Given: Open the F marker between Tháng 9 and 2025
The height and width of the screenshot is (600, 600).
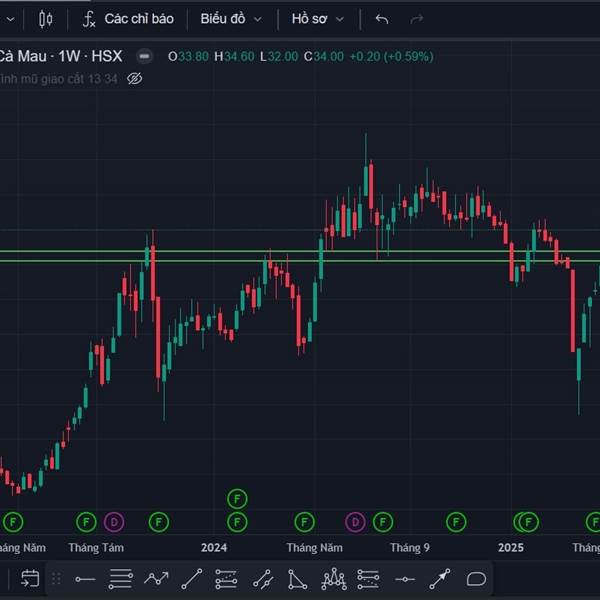Looking at the screenshot, I should [456, 522].
